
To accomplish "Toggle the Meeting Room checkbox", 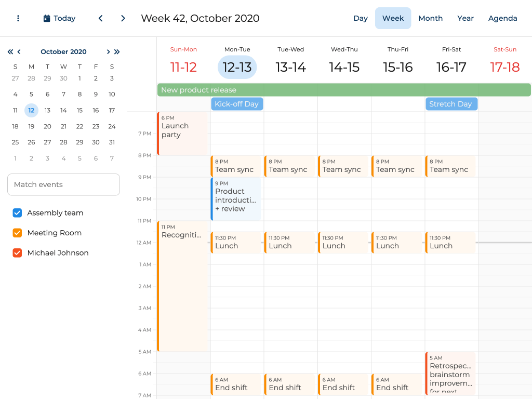I will (x=17, y=233).
